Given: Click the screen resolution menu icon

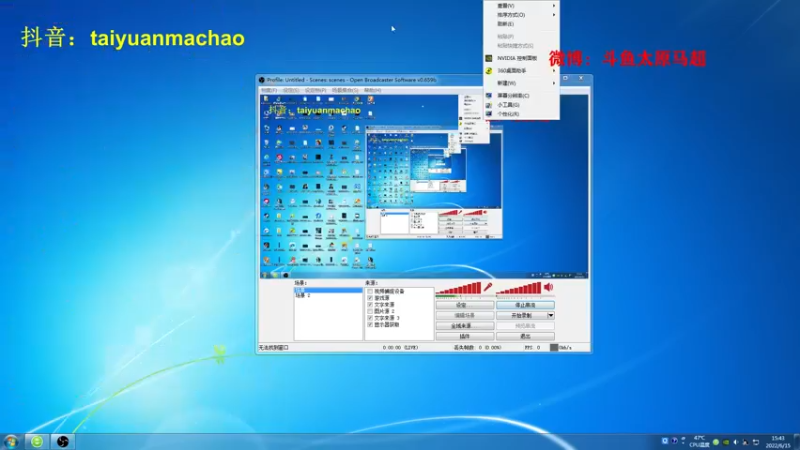Looking at the screenshot, I should pyautogui.click(x=489, y=95).
